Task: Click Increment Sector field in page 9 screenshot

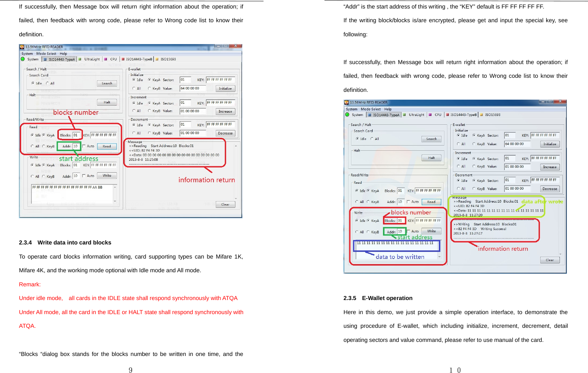Action: 185,103
